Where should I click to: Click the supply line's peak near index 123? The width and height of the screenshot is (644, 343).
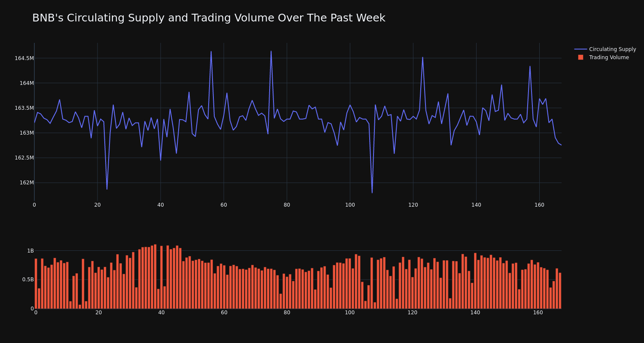point(422,57)
